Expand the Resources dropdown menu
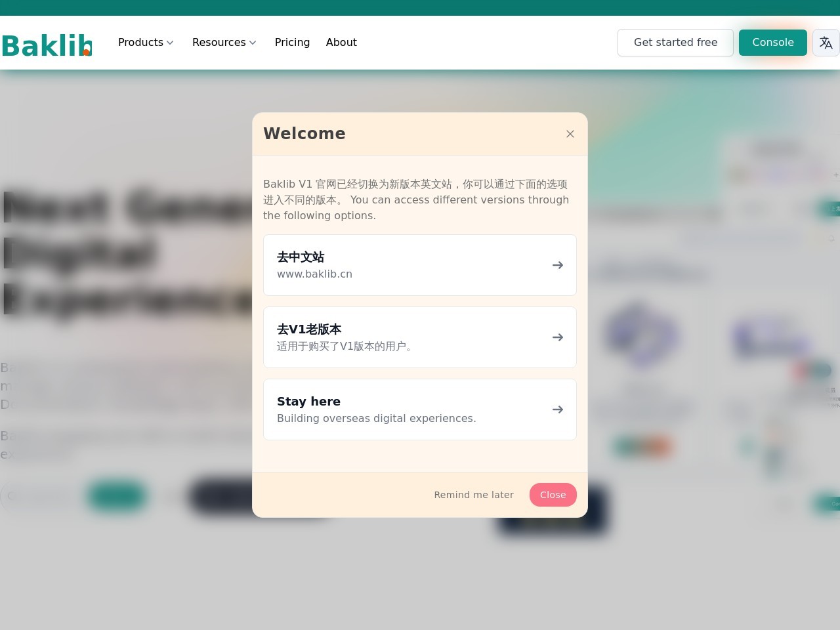 (224, 43)
